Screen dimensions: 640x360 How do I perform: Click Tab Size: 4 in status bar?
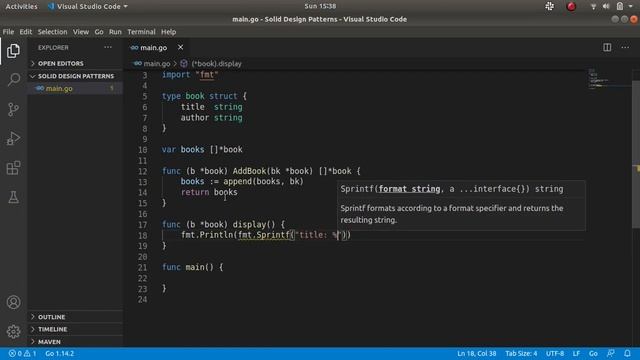point(521,353)
